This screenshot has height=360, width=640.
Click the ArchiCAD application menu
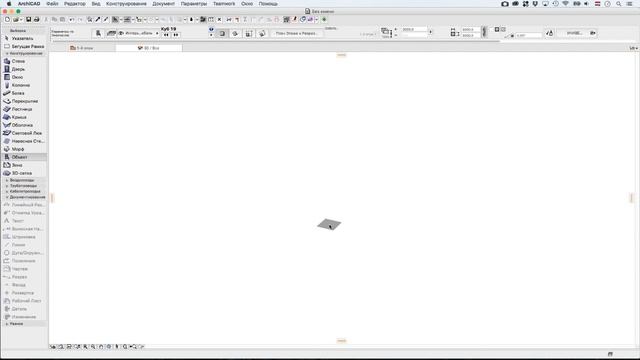(x=29, y=4)
